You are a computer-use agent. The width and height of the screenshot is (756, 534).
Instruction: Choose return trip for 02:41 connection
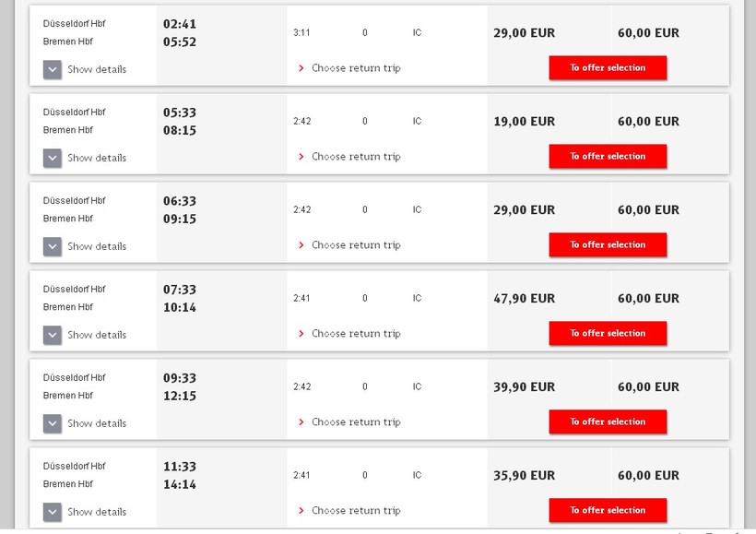[x=355, y=68]
